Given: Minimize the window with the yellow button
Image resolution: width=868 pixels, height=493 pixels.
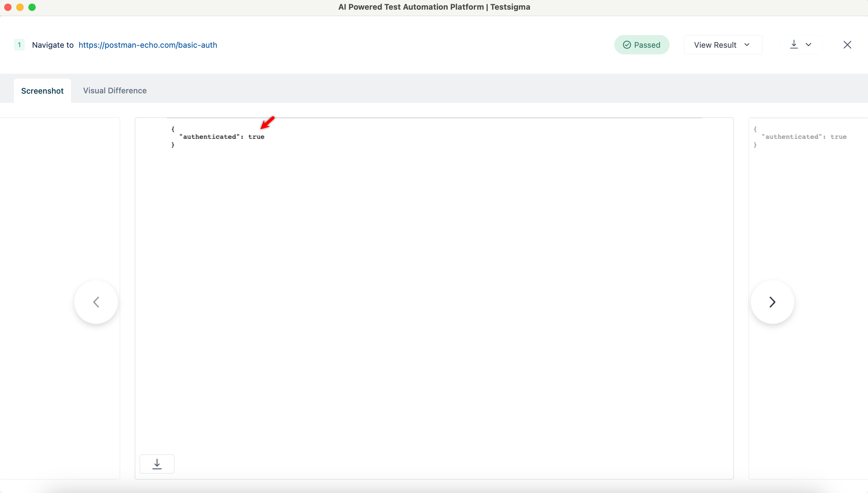Looking at the screenshot, I should coord(20,7).
